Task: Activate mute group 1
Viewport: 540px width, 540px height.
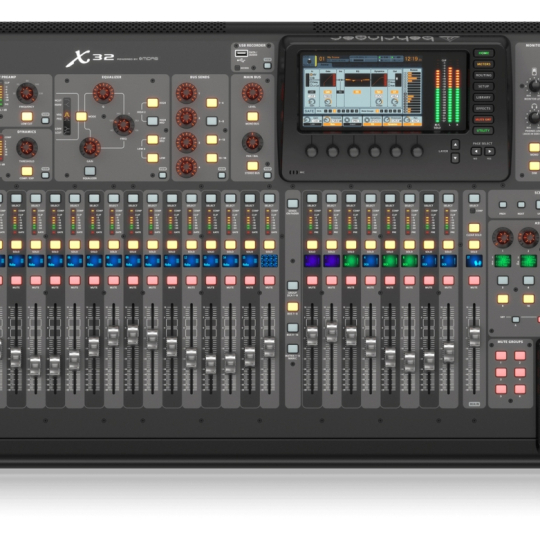Action: coord(501,355)
